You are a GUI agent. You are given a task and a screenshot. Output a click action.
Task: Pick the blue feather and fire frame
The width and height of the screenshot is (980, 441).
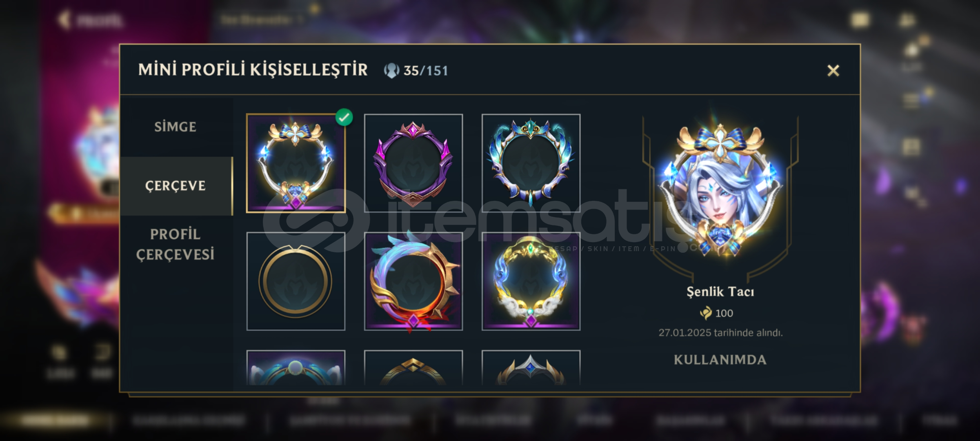click(413, 281)
